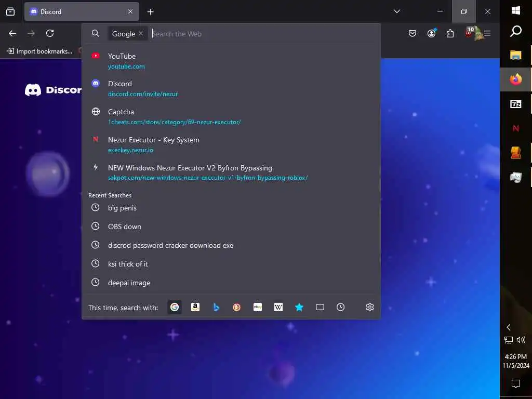Go back to the previous page
The width and height of the screenshot is (532, 399).
12,33
